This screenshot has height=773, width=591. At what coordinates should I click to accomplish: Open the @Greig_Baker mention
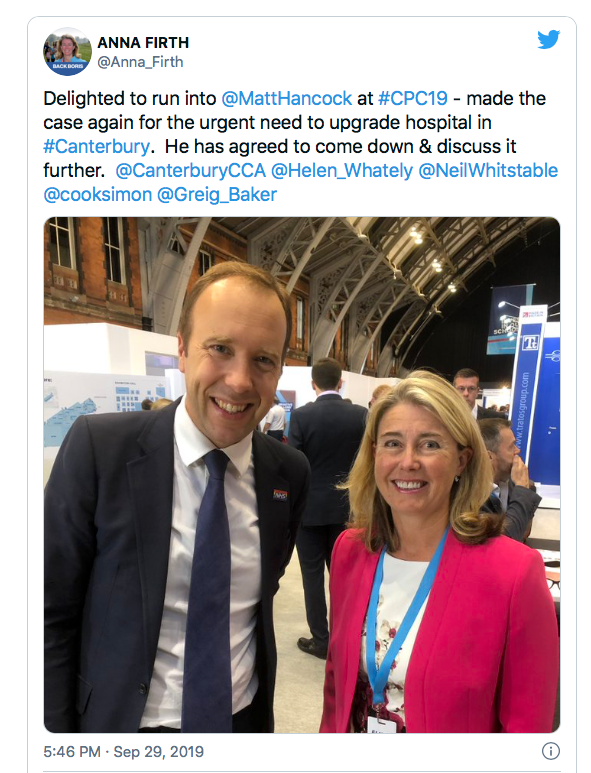click(217, 195)
